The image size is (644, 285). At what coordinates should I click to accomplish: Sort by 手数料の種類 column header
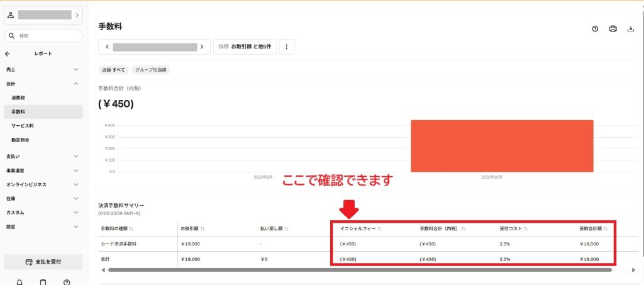click(x=117, y=228)
